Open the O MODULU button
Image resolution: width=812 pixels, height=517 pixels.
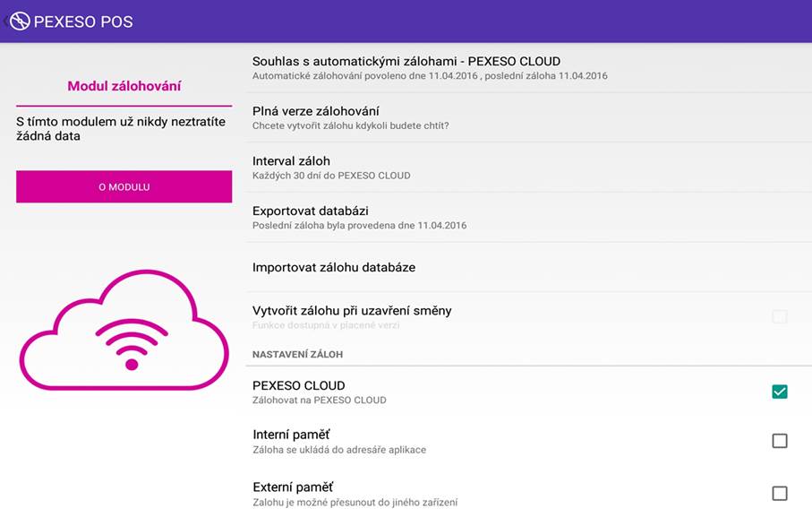pyautogui.click(x=124, y=186)
